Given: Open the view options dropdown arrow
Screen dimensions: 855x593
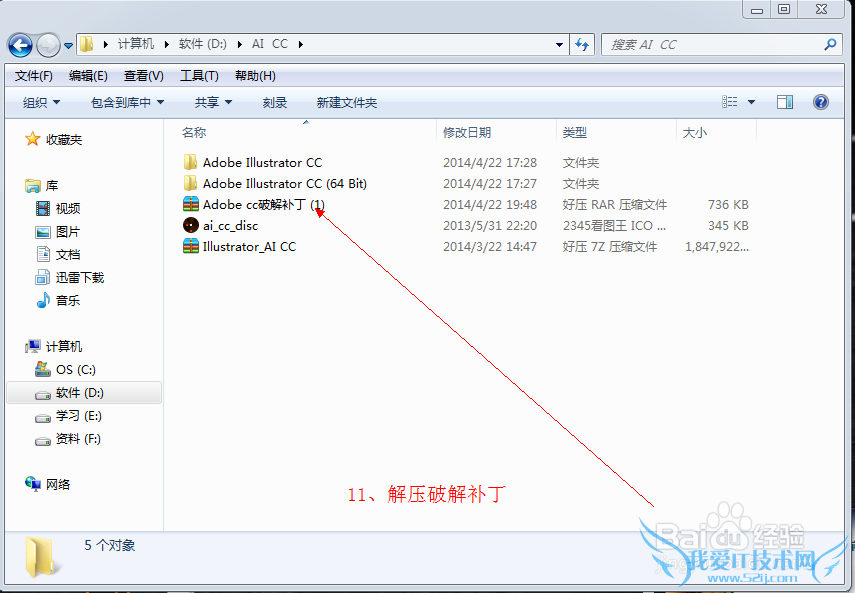Looking at the screenshot, I should [x=751, y=102].
